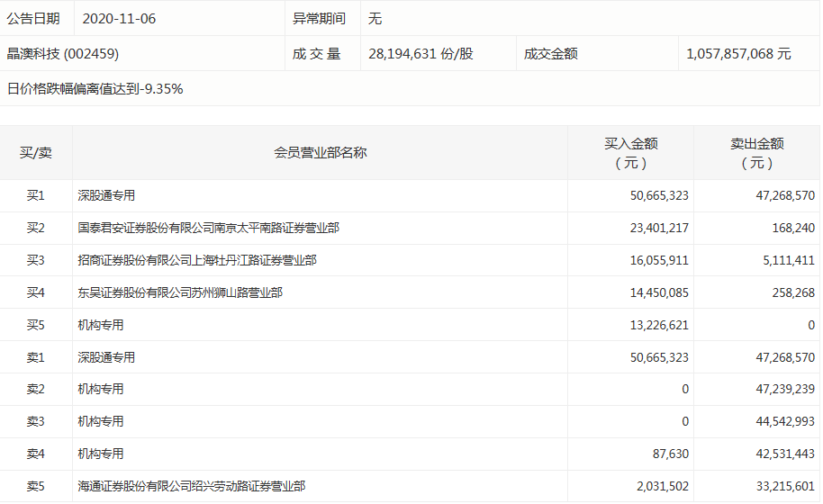Viewport: 823px width, 504px height.
Task: Click the 成交量 value 28,194,631
Action: coord(421,53)
